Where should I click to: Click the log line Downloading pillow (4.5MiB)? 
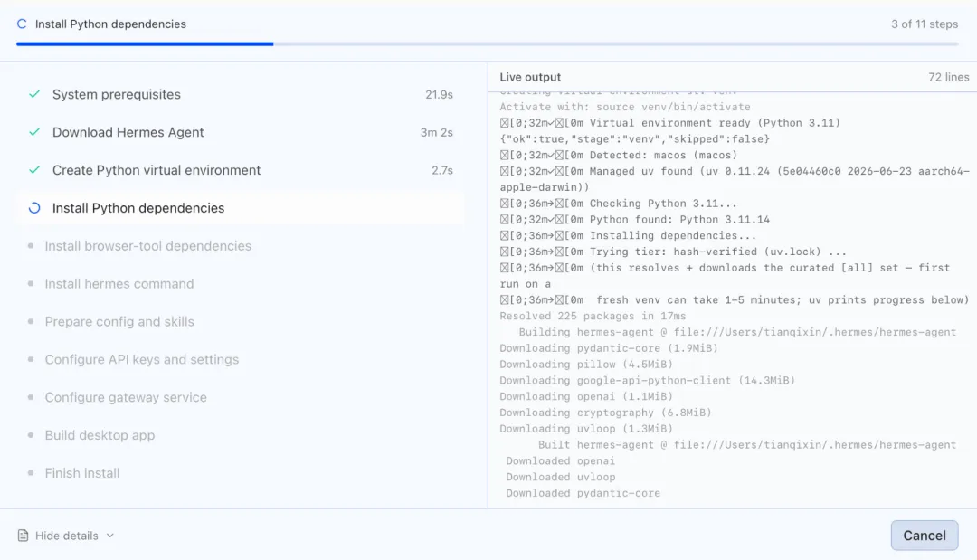pyautogui.click(x=586, y=365)
